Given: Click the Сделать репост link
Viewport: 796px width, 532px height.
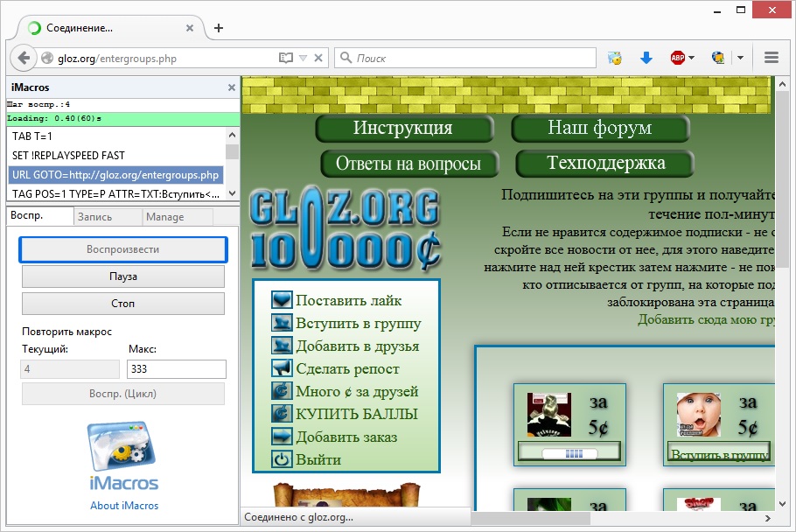Looking at the screenshot, I should 348,368.
